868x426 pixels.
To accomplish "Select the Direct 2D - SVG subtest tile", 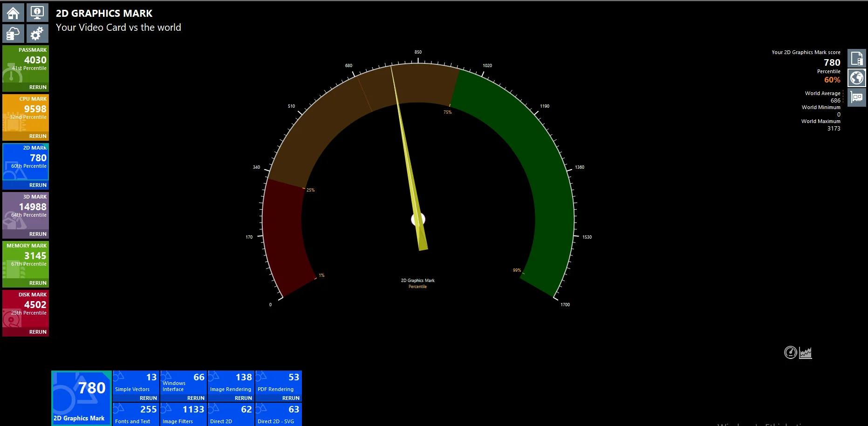I will pyautogui.click(x=278, y=414).
